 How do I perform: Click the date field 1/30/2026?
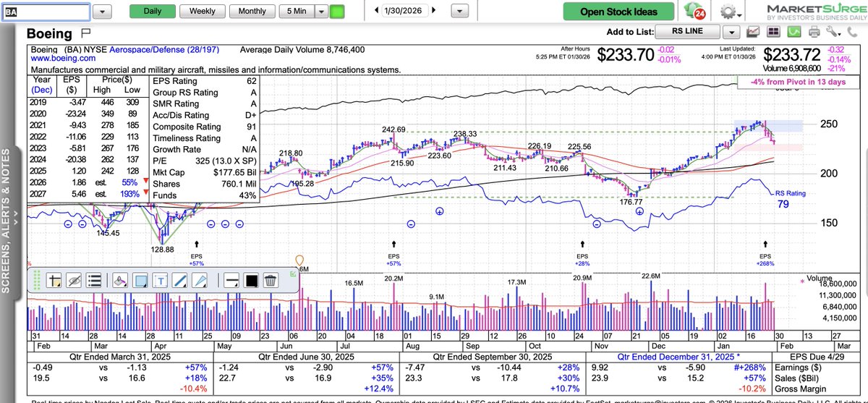pyautogui.click(x=406, y=12)
